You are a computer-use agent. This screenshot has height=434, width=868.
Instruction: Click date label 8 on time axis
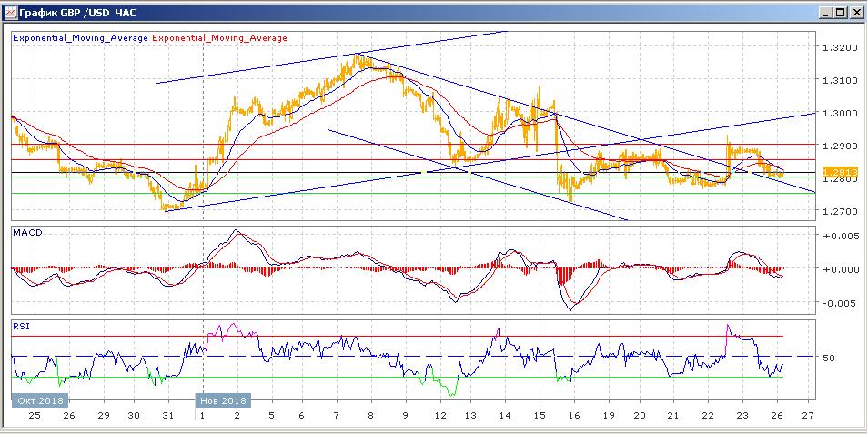371,415
